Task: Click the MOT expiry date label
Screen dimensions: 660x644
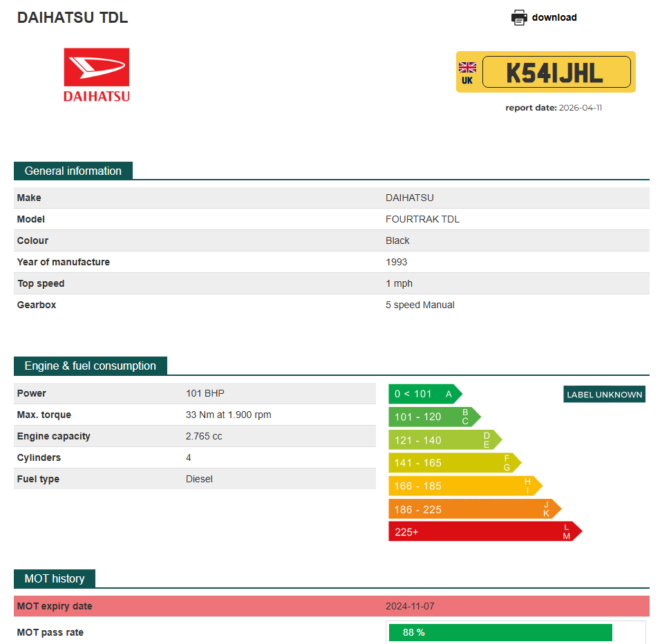Action: pos(55,606)
